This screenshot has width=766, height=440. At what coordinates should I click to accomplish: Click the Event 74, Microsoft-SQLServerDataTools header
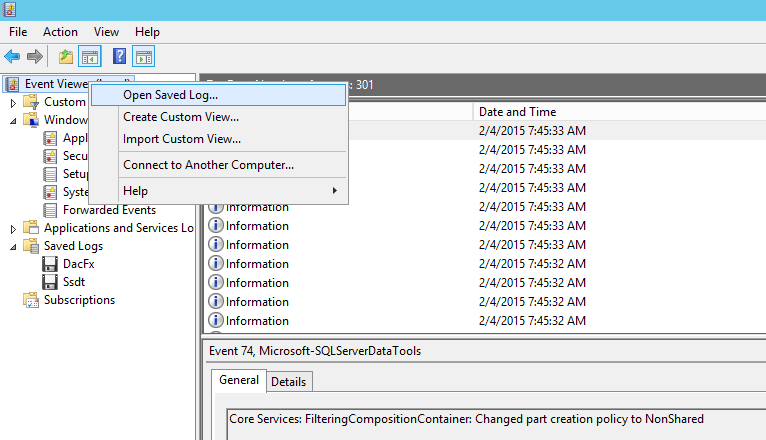coord(315,351)
